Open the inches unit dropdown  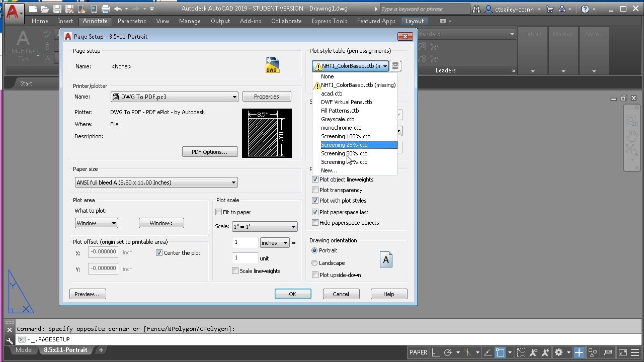(274, 243)
